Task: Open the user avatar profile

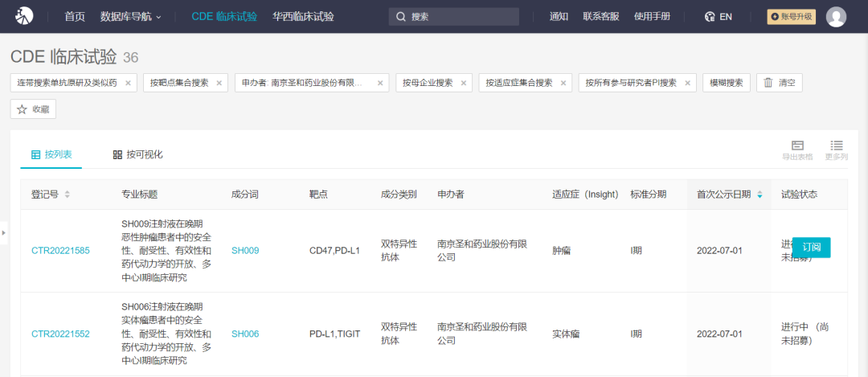Action: tap(836, 17)
